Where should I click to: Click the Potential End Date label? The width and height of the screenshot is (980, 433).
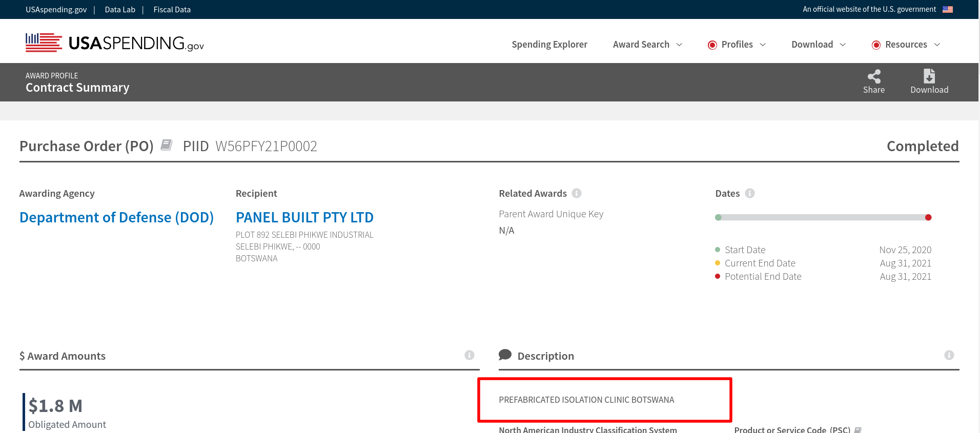tap(763, 276)
